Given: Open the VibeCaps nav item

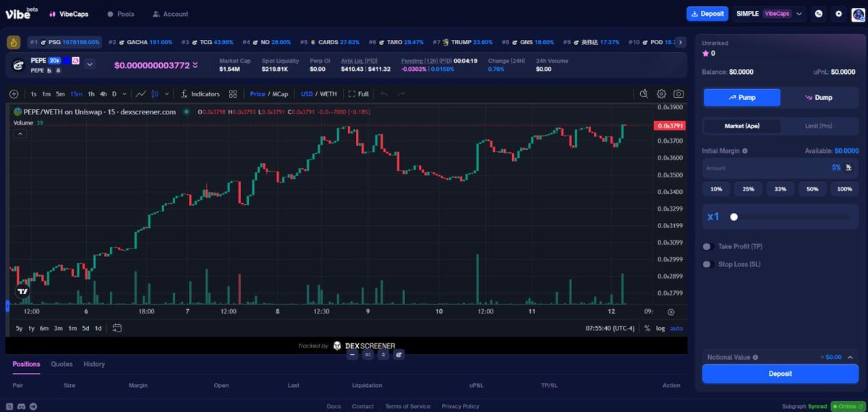Looking at the screenshot, I should tap(69, 14).
